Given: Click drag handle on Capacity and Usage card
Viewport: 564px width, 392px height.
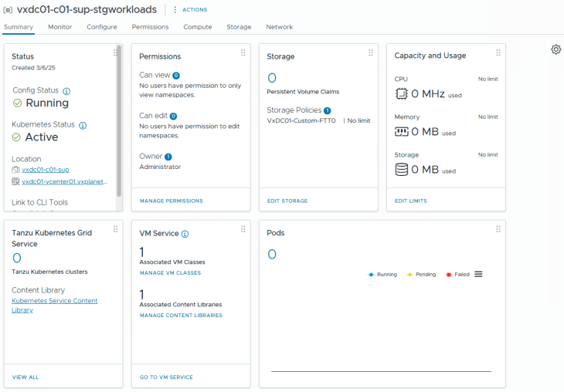Looking at the screenshot, I should [x=498, y=52].
